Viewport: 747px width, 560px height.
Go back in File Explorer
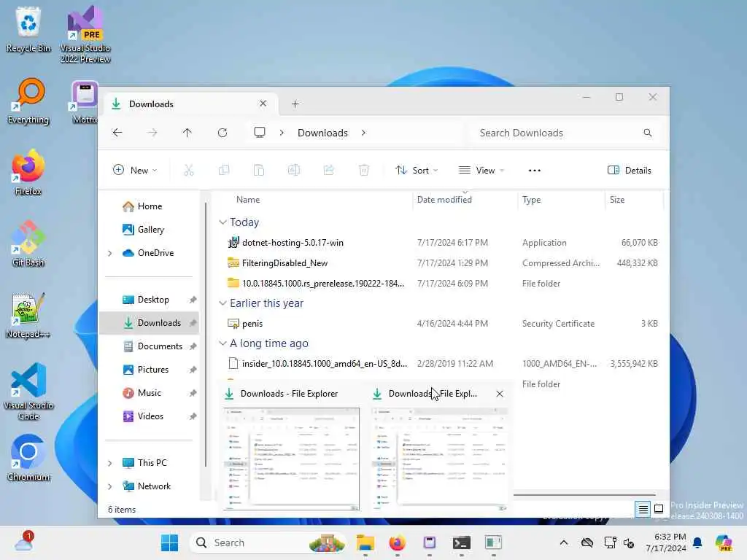117,133
